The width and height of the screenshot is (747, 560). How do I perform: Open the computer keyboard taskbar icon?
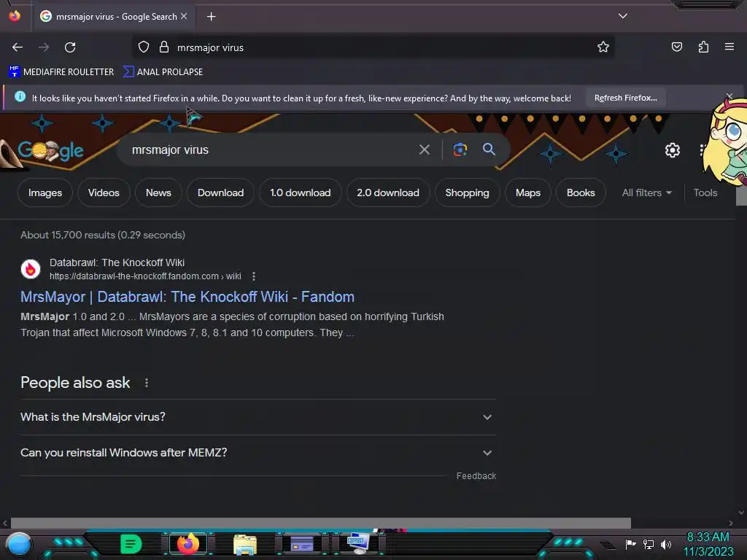(358, 542)
